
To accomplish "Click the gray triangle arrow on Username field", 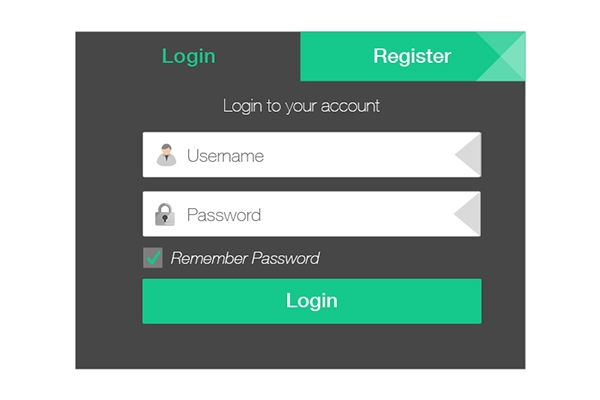I will 468,155.
